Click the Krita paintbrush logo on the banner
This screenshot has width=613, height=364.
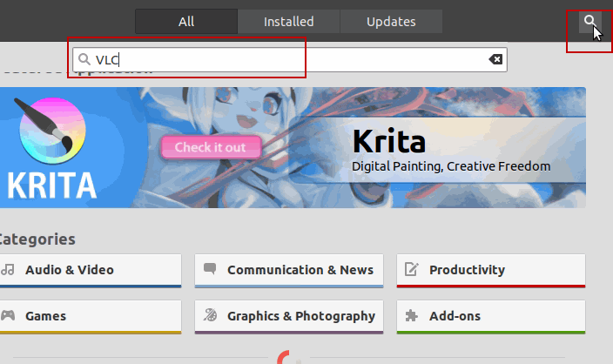click(50, 130)
